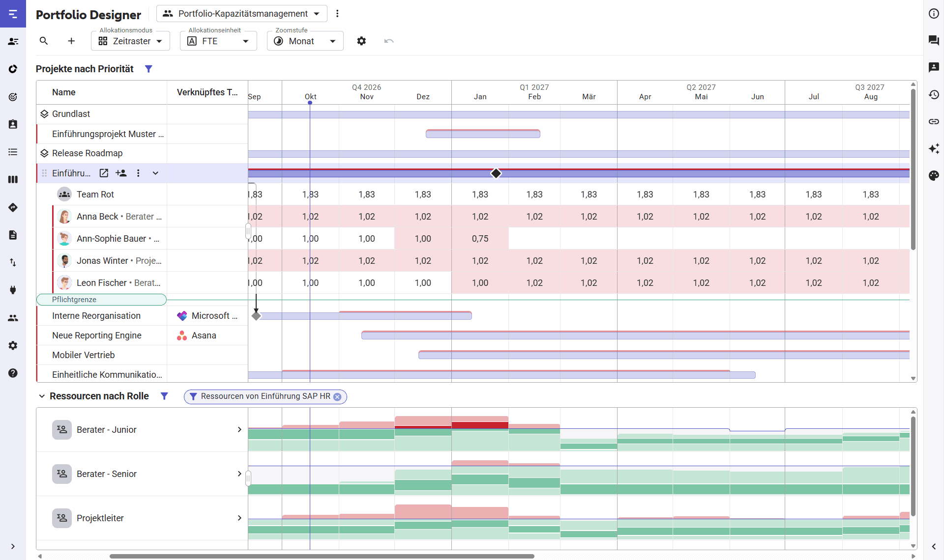944x560 pixels.
Task: Click the undo arrow icon
Action: pos(389,41)
